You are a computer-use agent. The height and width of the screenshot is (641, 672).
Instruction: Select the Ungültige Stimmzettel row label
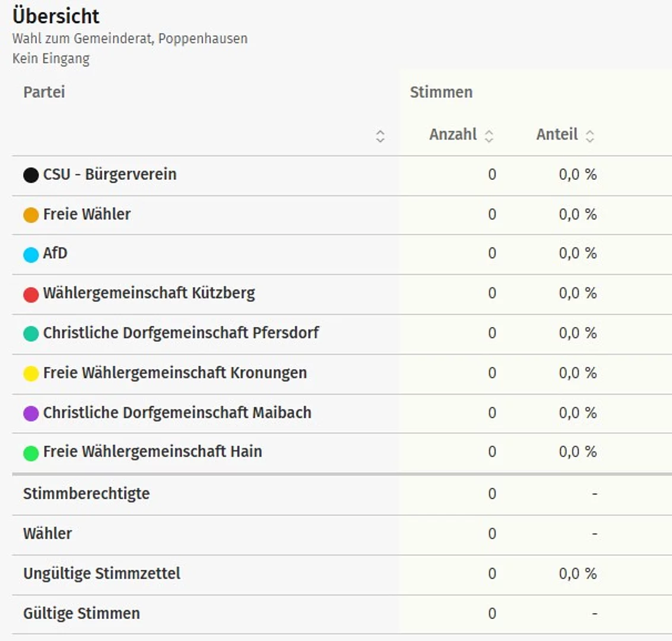[102, 573]
